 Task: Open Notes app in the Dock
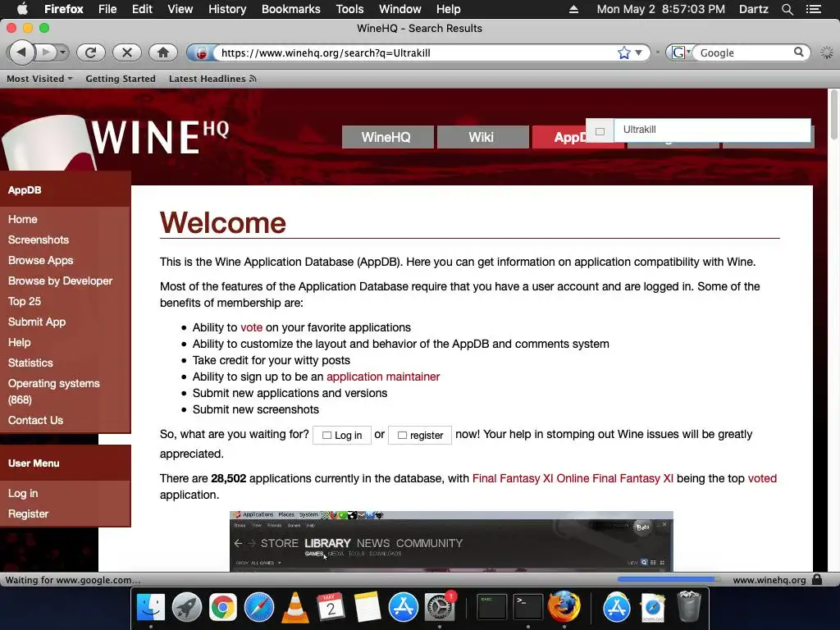[367, 607]
